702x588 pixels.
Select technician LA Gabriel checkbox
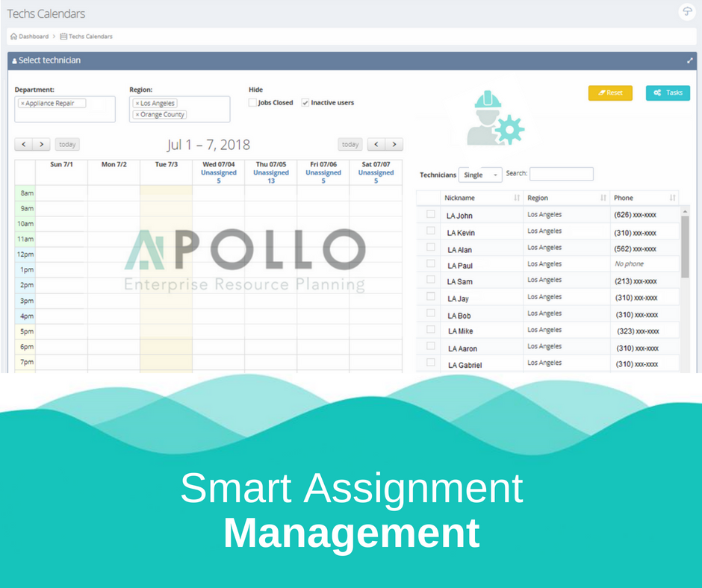coord(431,363)
